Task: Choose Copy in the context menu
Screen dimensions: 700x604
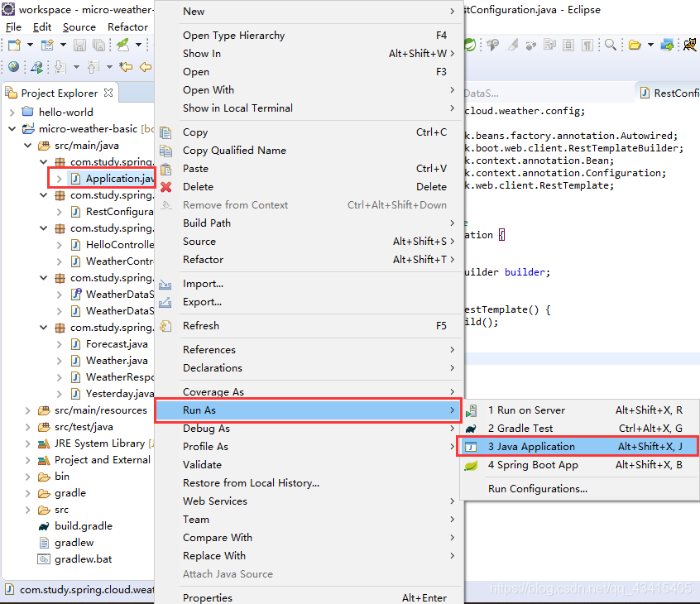Action: click(309, 132)
